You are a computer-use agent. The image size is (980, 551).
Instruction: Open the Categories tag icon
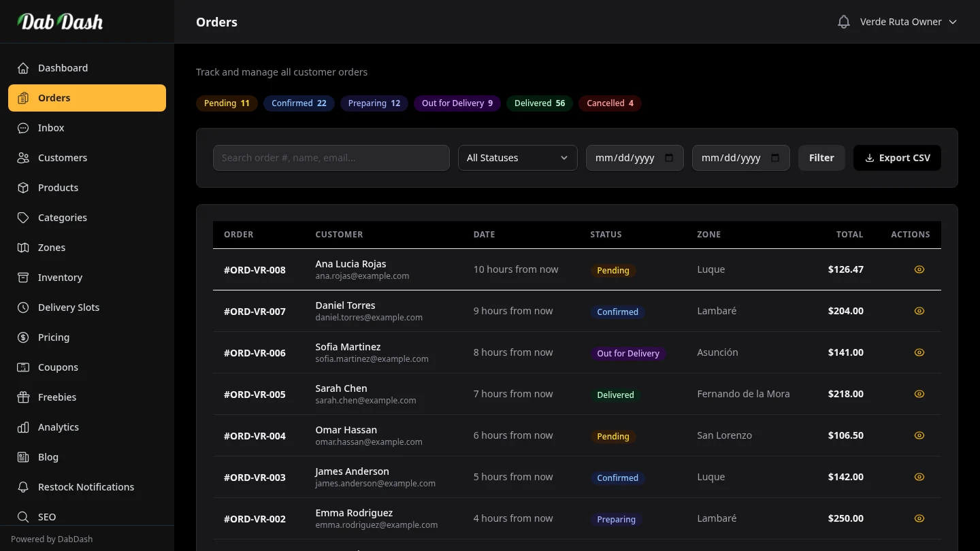click(x=23, y=218)
